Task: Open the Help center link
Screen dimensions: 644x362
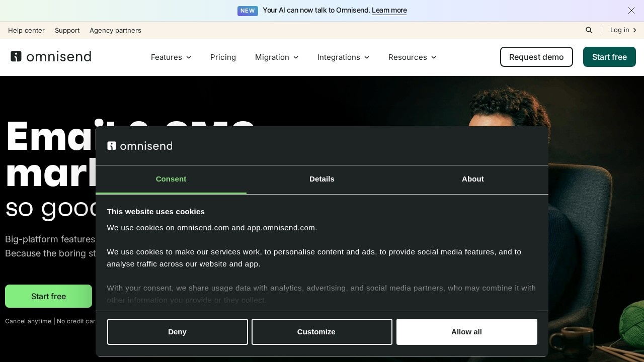Action: click(26, 30)
